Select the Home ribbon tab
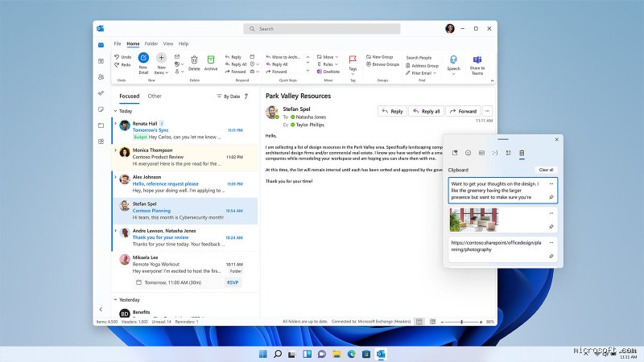The height and width of the screenshot is (362, 644). 133,43
